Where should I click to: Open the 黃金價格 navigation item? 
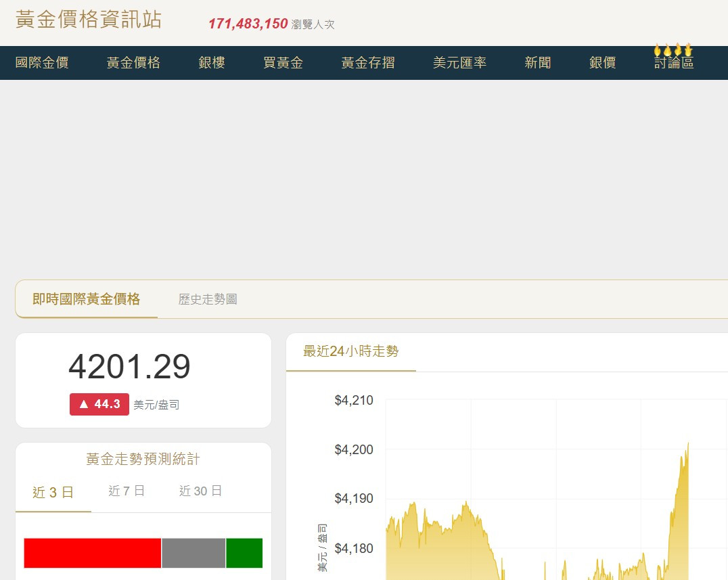pos(133,63)
